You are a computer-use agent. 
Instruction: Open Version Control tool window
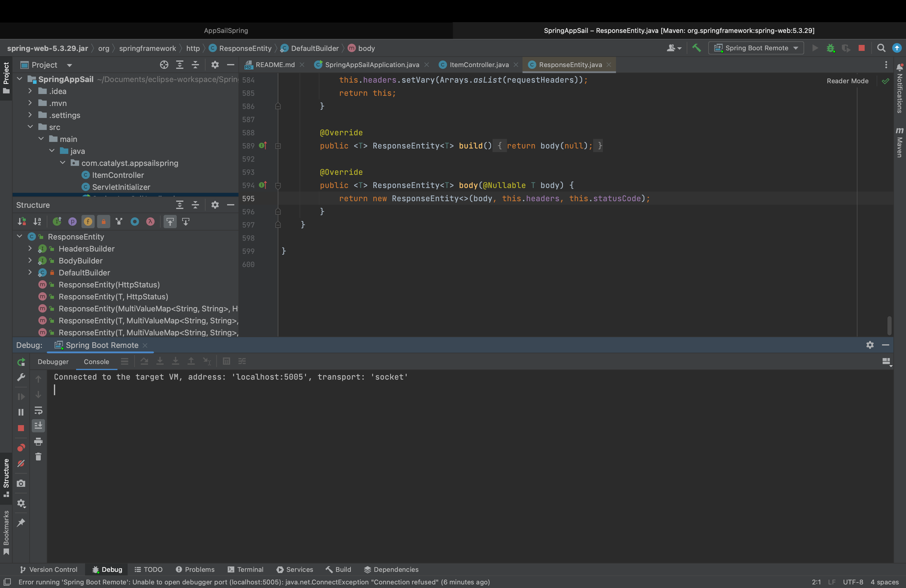click(48, 569)
